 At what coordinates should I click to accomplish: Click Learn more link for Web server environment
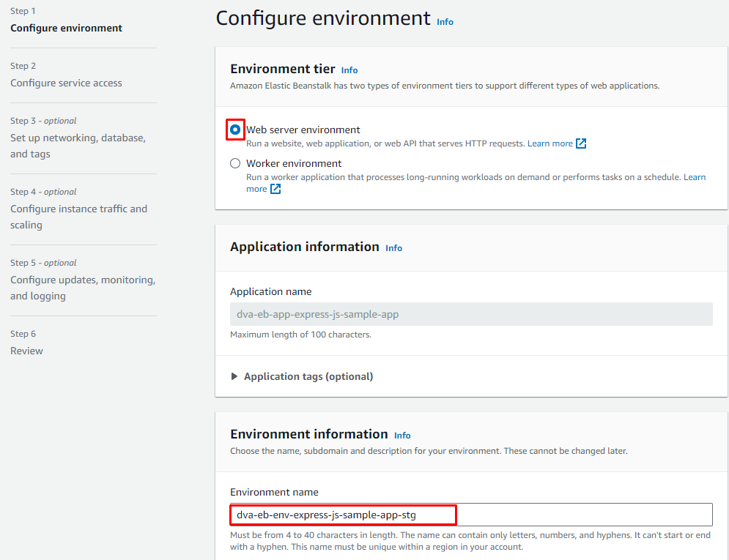coord(549,143)
